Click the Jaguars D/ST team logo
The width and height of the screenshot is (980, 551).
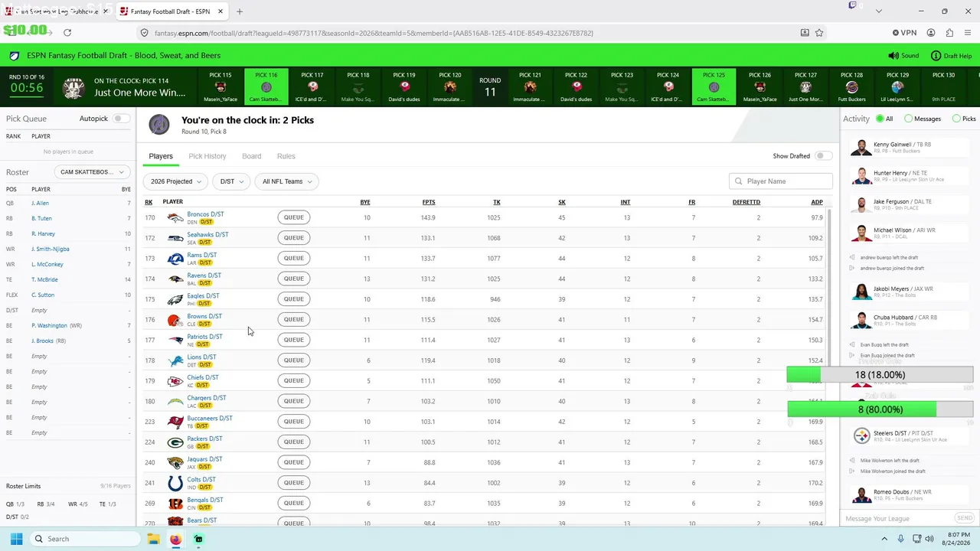tap(175, 462)
